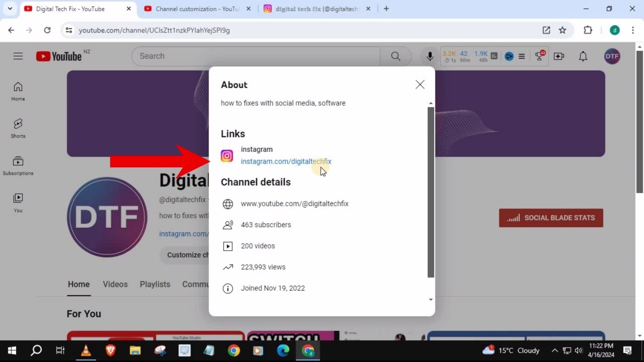Open Home in the left sidebar

18,92
